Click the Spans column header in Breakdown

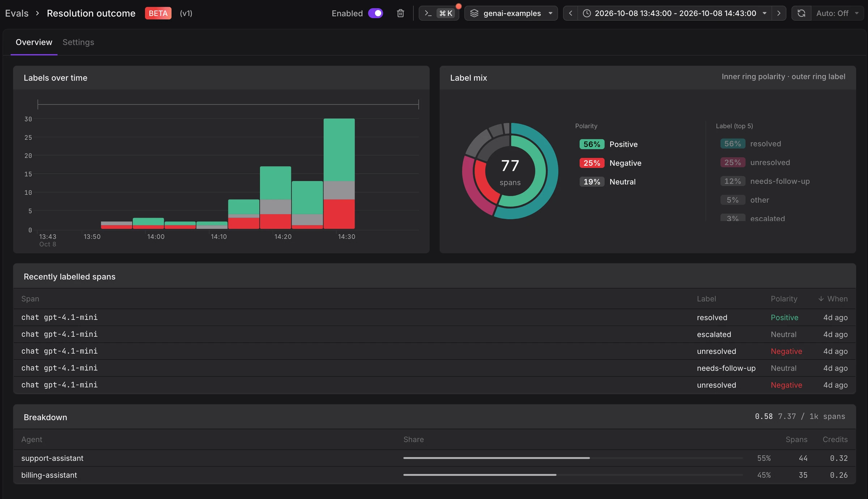(x=796, y=440)
